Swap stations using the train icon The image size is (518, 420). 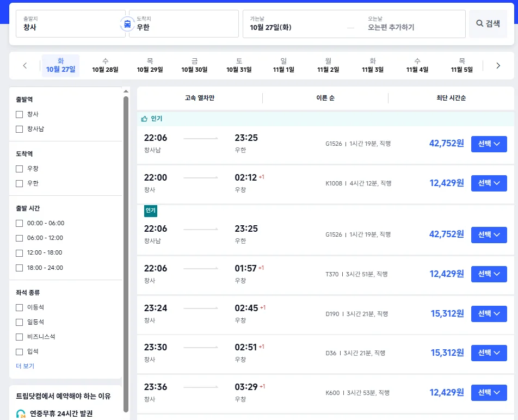coord(127,24)
